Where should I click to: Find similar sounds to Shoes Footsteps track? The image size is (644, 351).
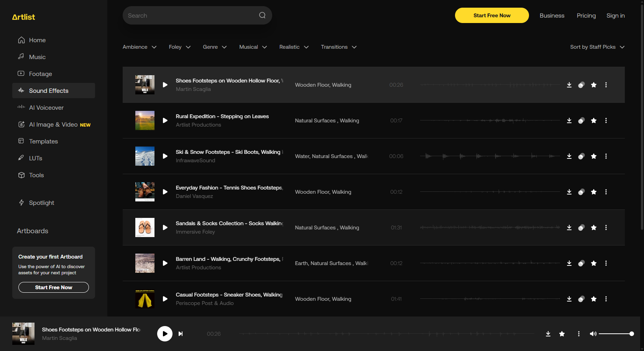point(581,85)
